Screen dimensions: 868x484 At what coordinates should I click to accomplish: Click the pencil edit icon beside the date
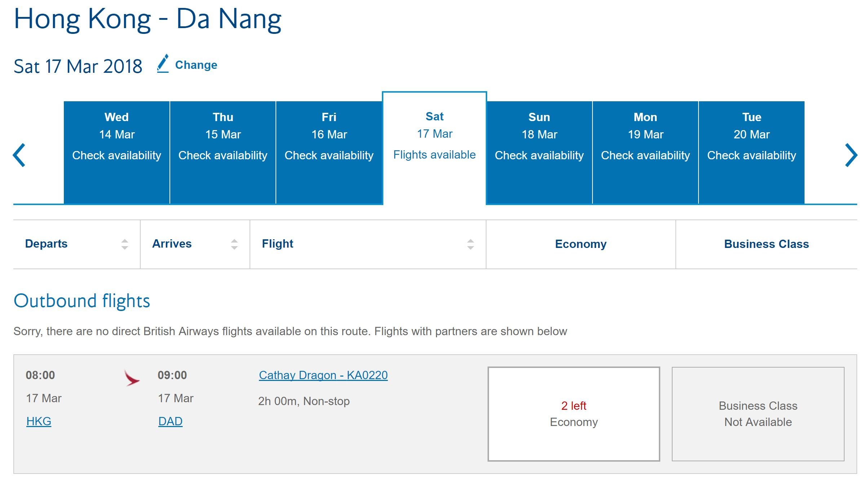click(x=163, y=64)
